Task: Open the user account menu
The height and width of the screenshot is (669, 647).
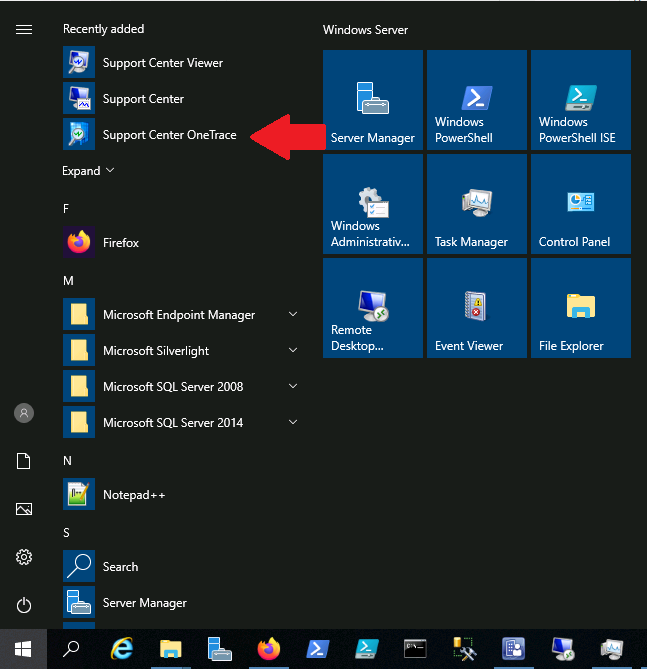Action: (x=24, y=413)
